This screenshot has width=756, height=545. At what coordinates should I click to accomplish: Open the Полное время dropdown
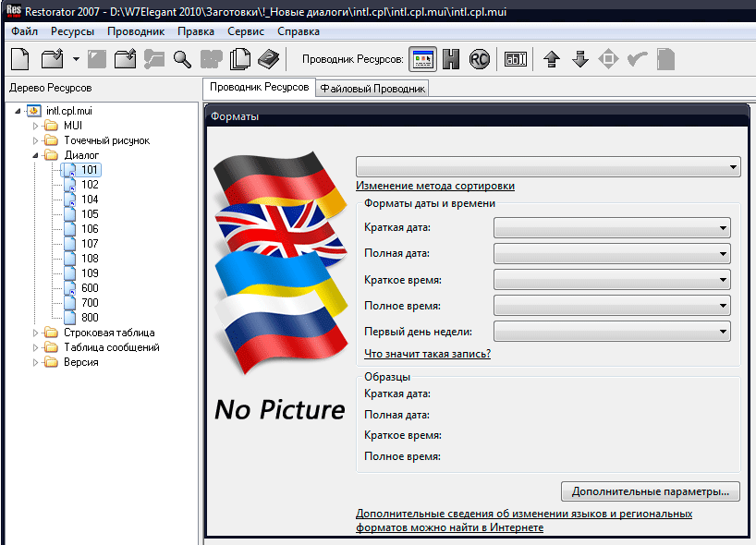click(612, 306)
